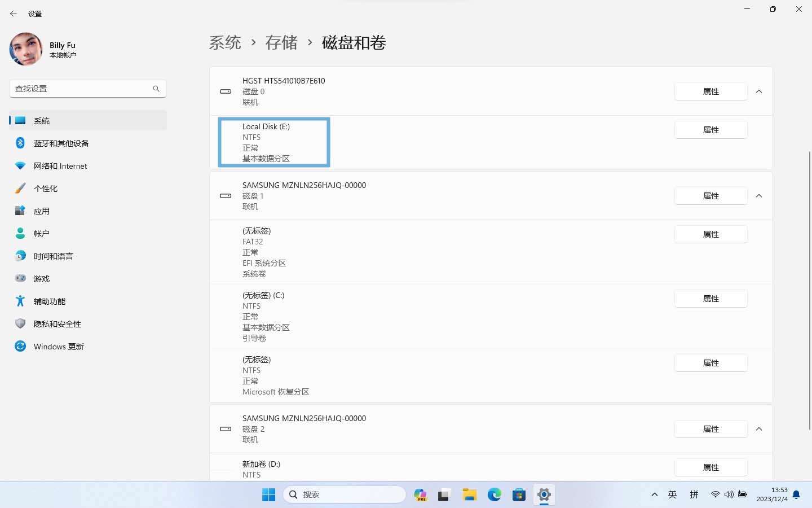Click the search magnifier icon in settings box
This screenshot has height=508, width=812.
tap(156, 89)
